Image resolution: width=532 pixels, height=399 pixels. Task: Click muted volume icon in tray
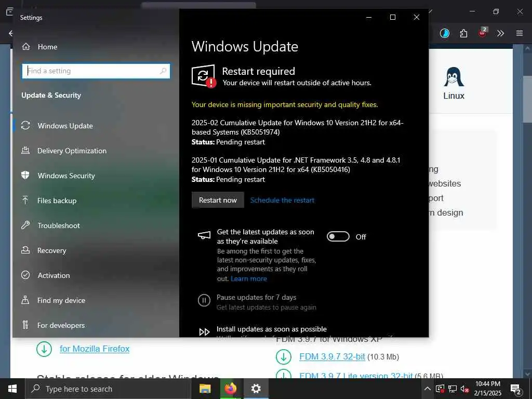coord(465,389)
